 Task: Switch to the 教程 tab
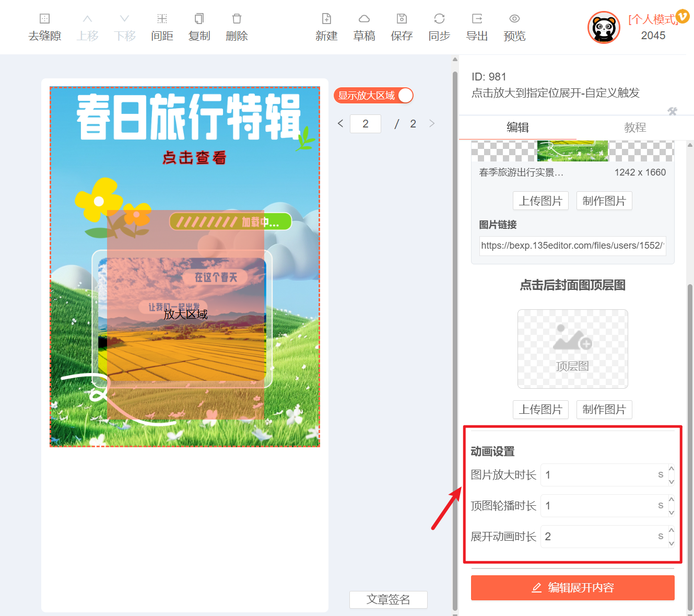(x=635, y=127)
